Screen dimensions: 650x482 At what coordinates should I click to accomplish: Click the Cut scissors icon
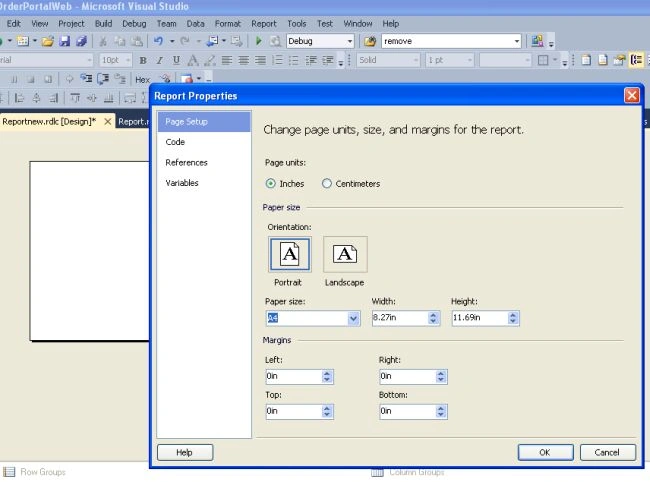coord(103,41)
